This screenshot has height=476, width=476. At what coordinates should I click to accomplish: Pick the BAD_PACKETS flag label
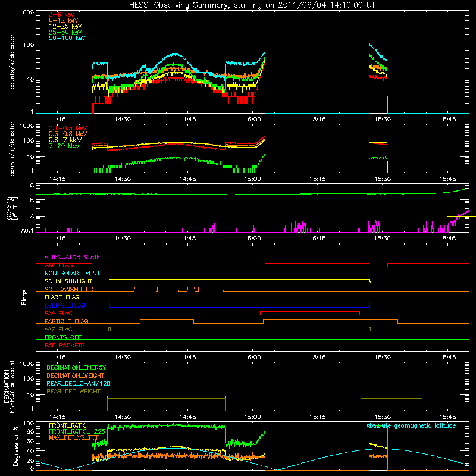point(65,345)
